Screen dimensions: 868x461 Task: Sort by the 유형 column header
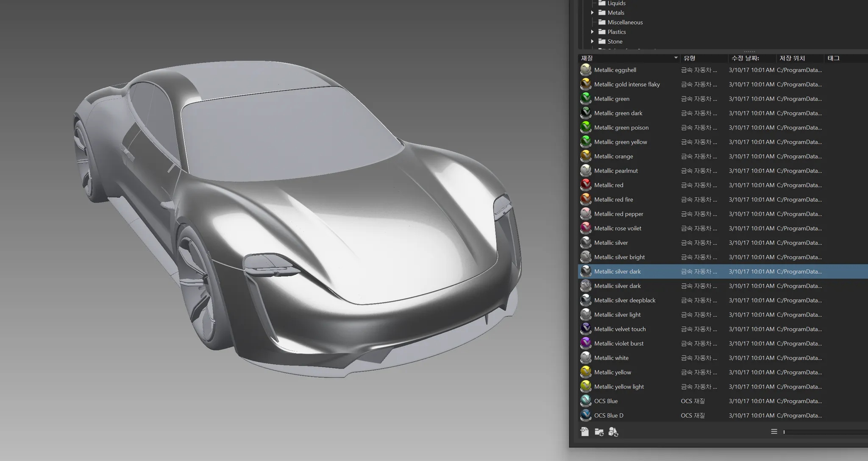689,58
